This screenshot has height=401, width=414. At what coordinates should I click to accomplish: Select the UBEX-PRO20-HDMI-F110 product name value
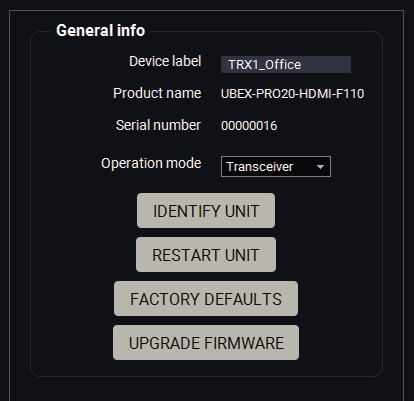click(x=292, y=94)
